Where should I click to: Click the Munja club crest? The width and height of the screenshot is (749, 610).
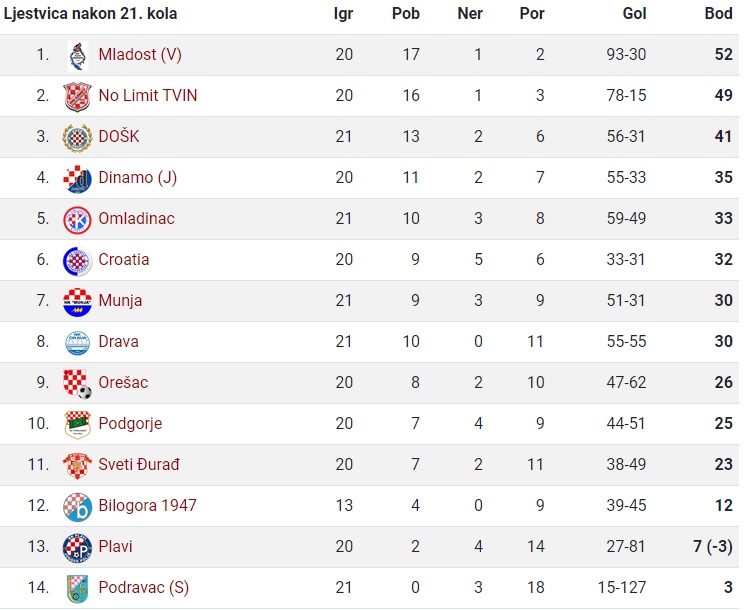(77, 302)
